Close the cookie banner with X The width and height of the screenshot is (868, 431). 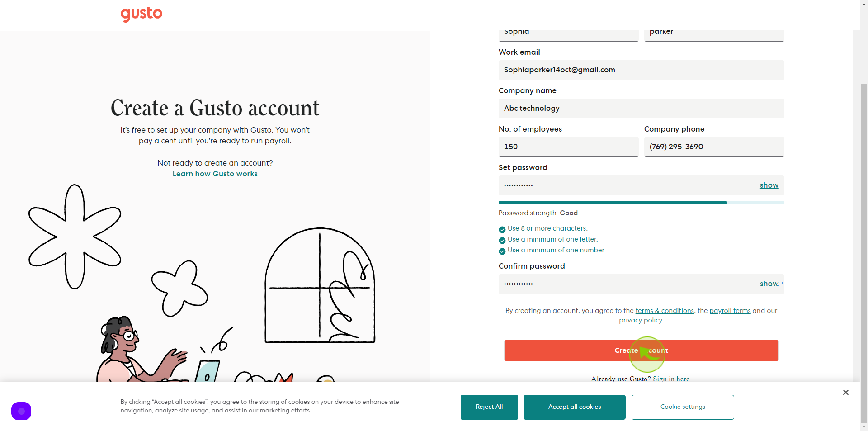pyautogui.click(x=845, y=392)
